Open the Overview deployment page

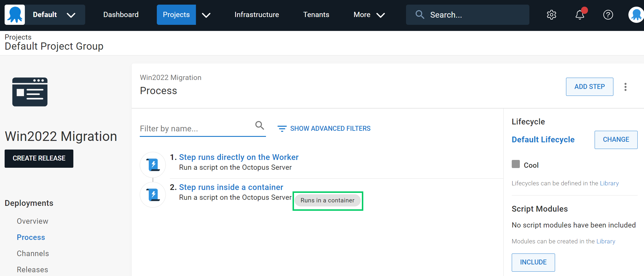point(32,221)
